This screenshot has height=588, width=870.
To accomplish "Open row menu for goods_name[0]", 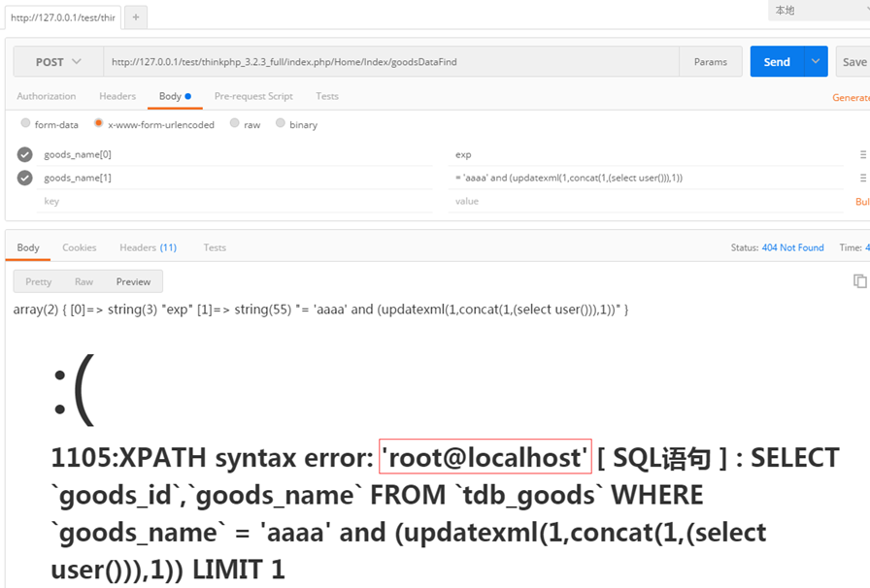I will (863, 155).
